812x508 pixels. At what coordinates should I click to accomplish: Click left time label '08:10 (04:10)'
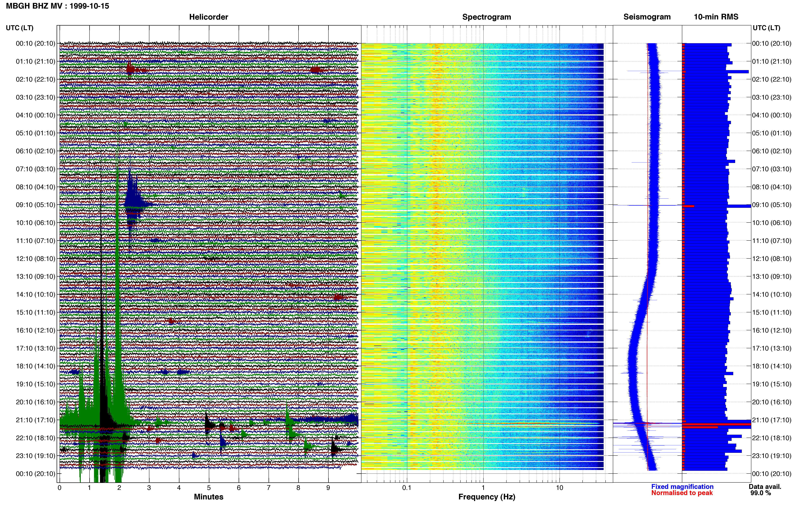click(x=36, y=187)
